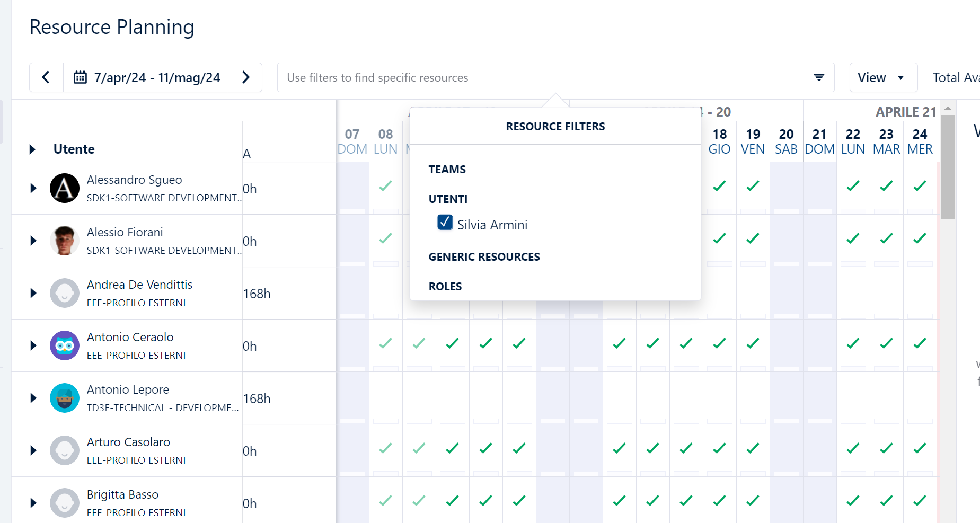Image resolution: width=980 pixels, height=523 pixels.
Task: Click Antonio Lepore's pirate avatar
Action: click(x=64, y=398)
